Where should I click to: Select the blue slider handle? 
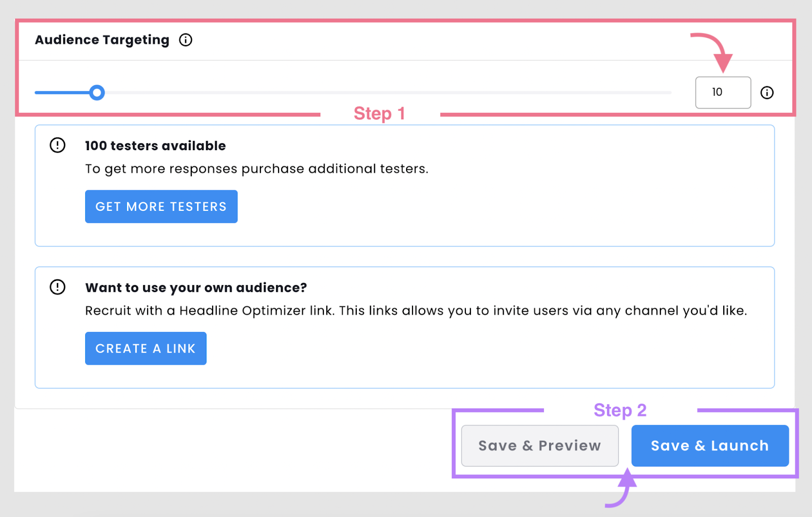coord(97,92)
